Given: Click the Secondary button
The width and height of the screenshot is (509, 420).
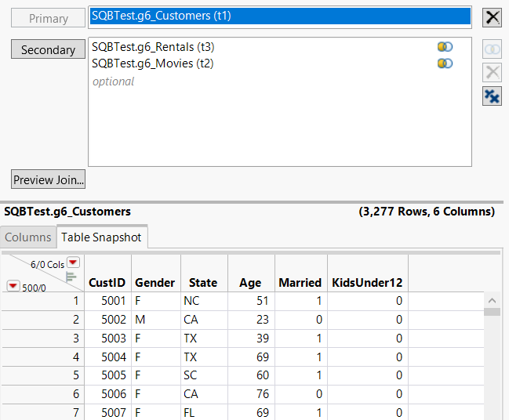Looking at the screenshot, I should tap(48, 49).
